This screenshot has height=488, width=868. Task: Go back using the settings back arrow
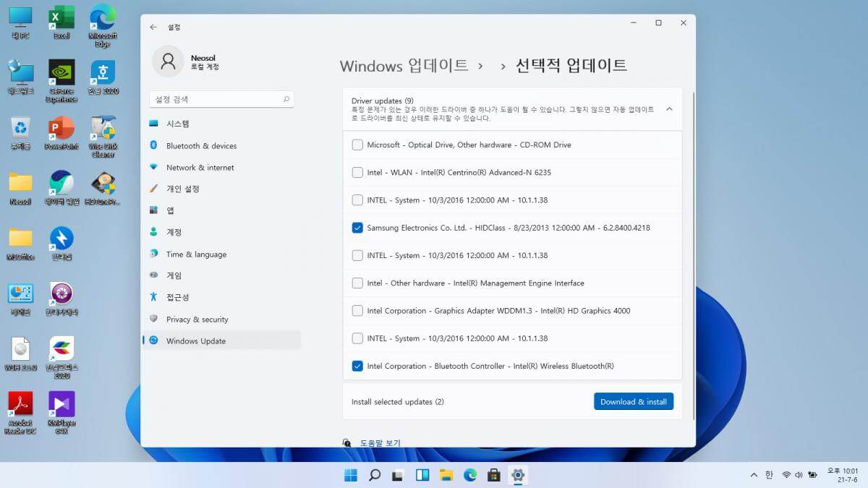click(153, 27)
